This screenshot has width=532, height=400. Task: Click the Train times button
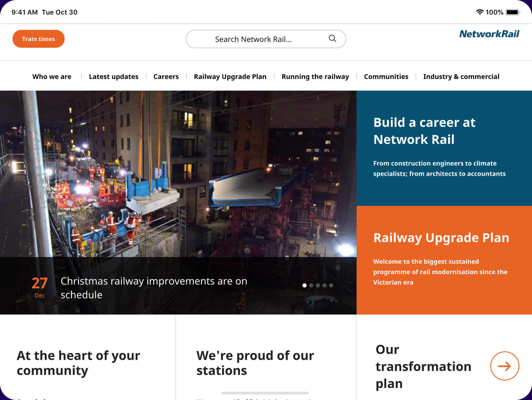(x=38, y=39)
